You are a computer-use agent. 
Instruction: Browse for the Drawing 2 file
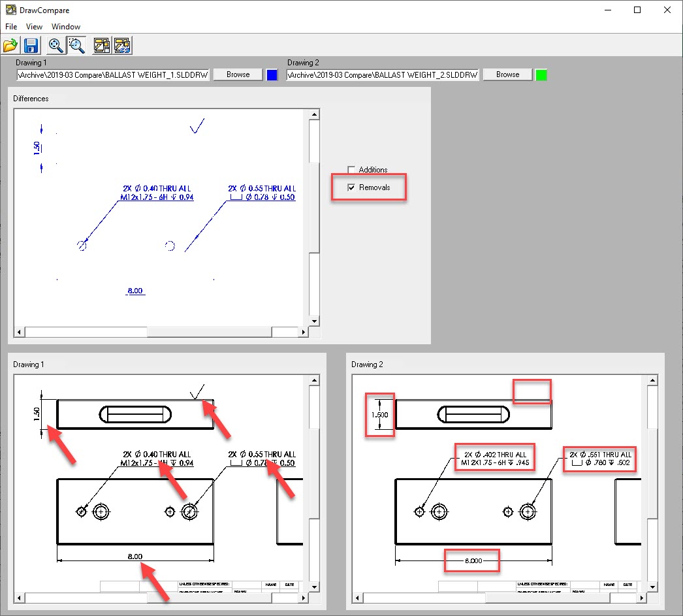coord(507,74)
